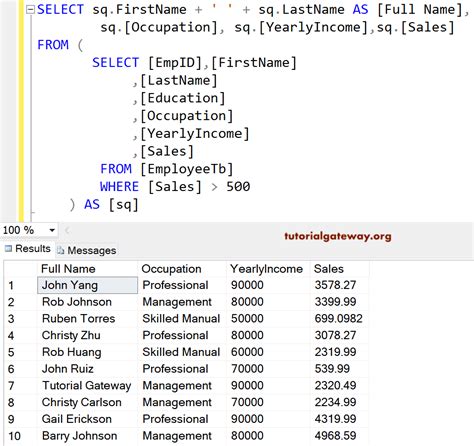This screenshot has height=446, width=474.
Task: Collapse the SELECT query outline block
Action: click(x=30, y=10)
